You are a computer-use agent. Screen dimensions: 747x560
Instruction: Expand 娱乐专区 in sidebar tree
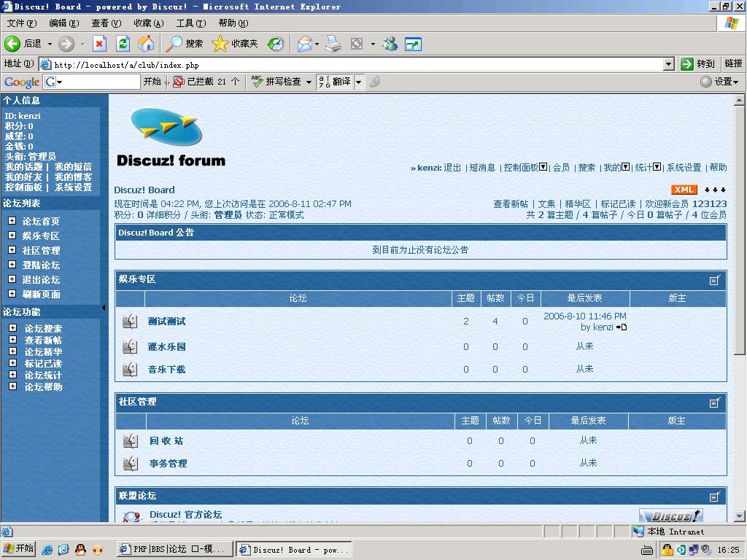click(12, 236)
